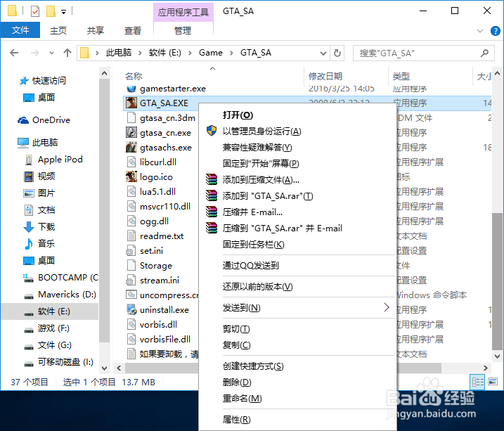The width and height of the screenshot is (504, 431).
Task: Open the 文件 ribbon tab
Action: (x=20, y=30)
